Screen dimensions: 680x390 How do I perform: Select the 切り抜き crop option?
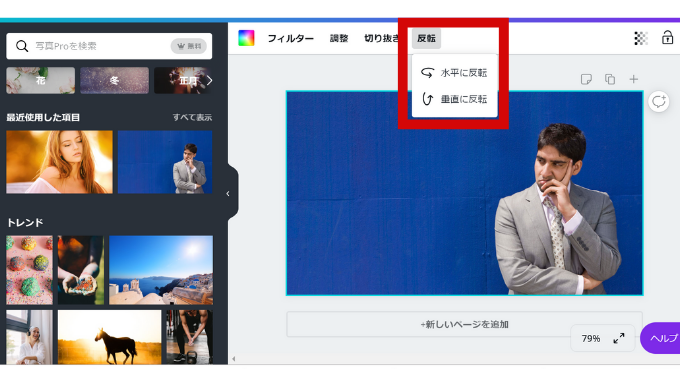[x=381, y=39]
